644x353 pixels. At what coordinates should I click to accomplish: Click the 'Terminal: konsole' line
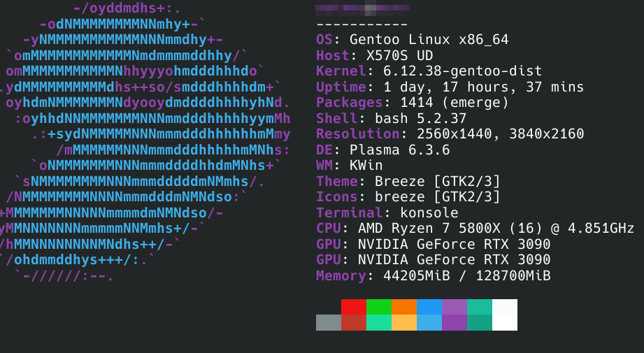click(x=387, y=212)
